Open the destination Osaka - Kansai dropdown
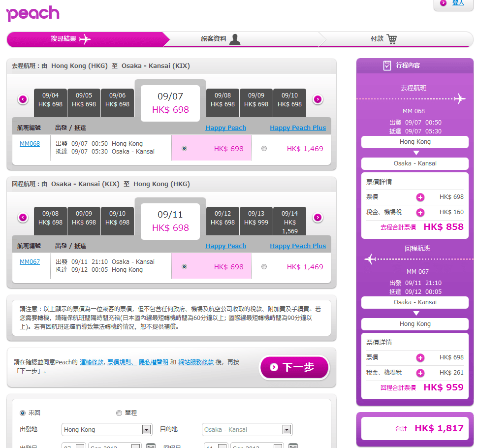This screenshot has width=478, height=448. coord(287,430)
